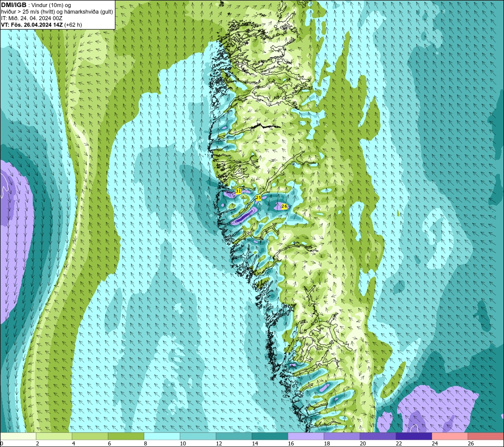
Task: Click the yellow gust label 31
Action: (238, 191)
